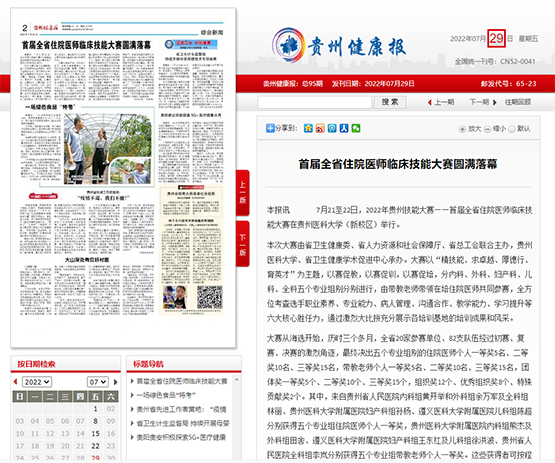555x463 pixels.
Task: Click 默认 default font size icon
Action: [511, 129]
